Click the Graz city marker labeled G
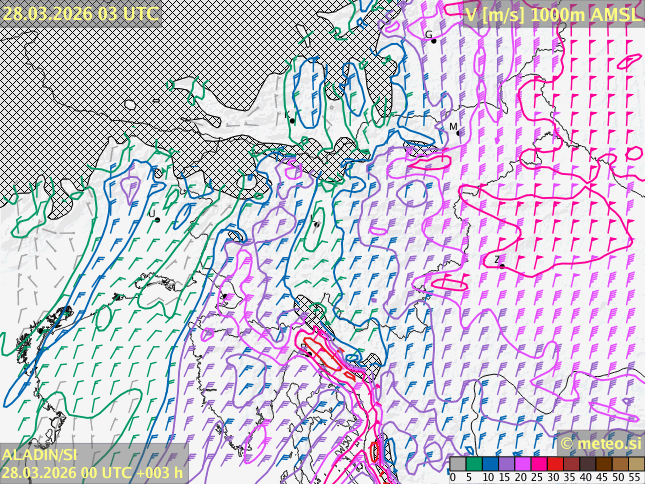The image size is (645, 484). click(433, 40)
